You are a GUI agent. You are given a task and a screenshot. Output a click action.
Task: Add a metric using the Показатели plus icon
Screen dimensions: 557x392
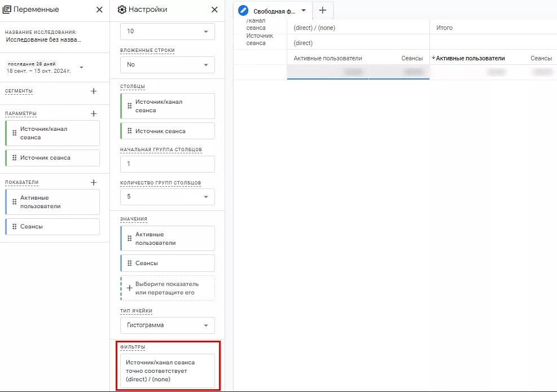point(94,182)
